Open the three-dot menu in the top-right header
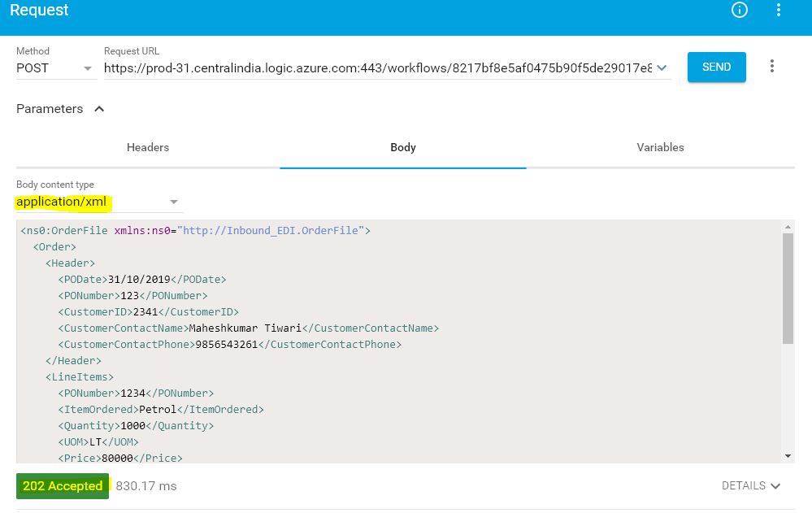 (x=778, y=10)
